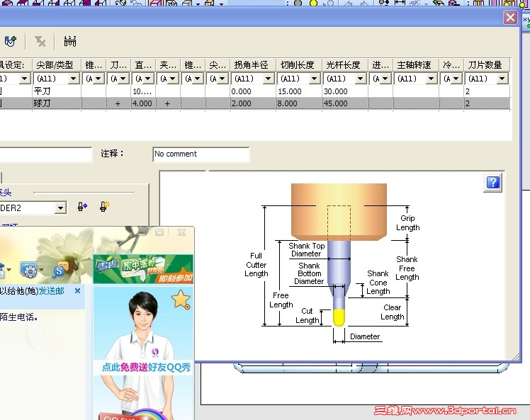Click the No comment input field
Image resolution: width=530 pixels, height=420 pixels.
201,154
